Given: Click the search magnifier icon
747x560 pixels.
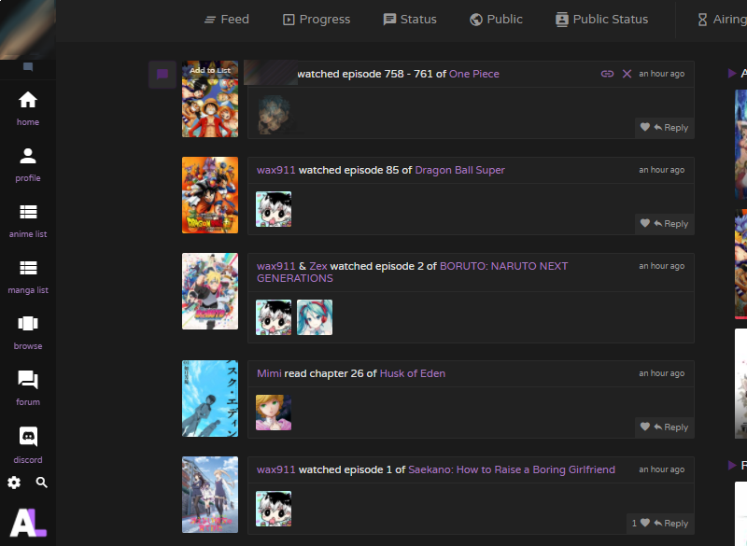Looking at the screenshot, I should tap(41, 483).
